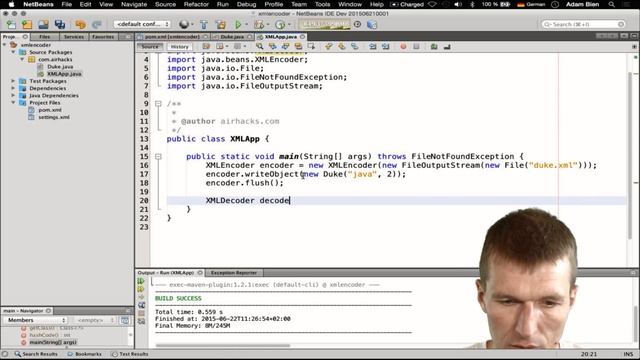Click the Profile Project toolbar icon
Image resolution: width=640 pixels, height=360 pixels.
tap(280, 24)
